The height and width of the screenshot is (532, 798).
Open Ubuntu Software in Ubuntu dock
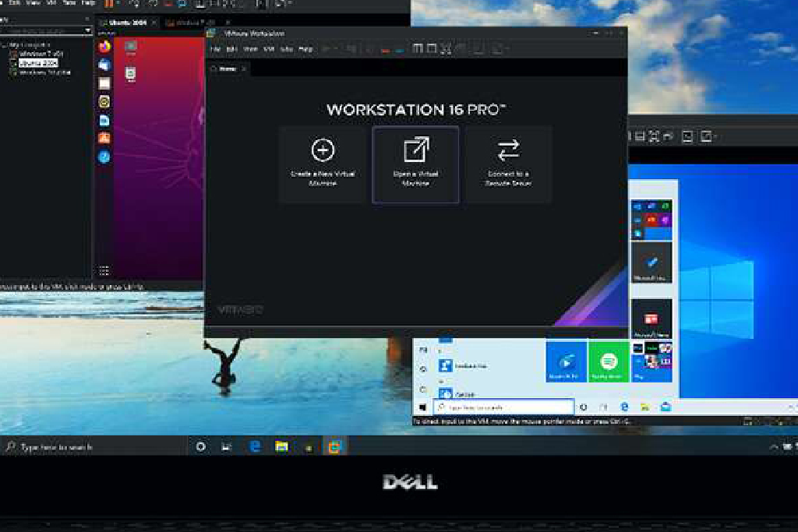[104, 138]
